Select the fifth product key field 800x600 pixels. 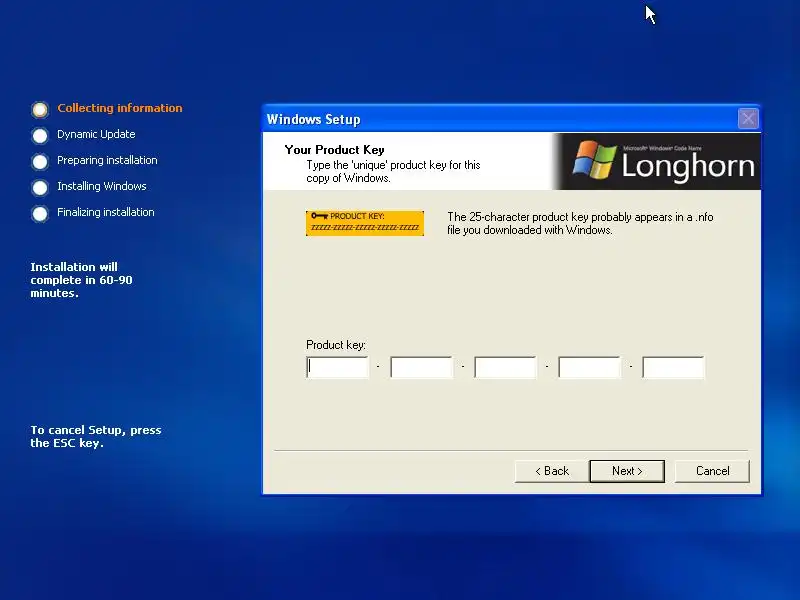(x=673, y=367)
